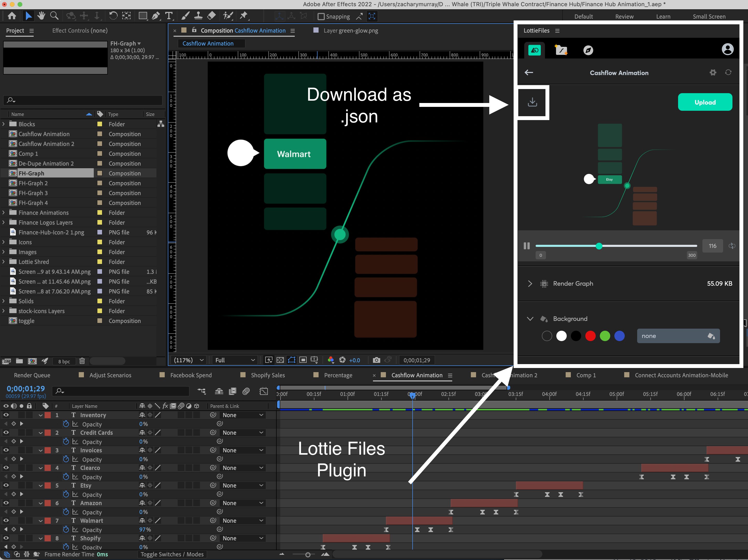The image size is (748, 560).
Task: Open the LottieFiles discover compass tab
Action: [588, 50]
